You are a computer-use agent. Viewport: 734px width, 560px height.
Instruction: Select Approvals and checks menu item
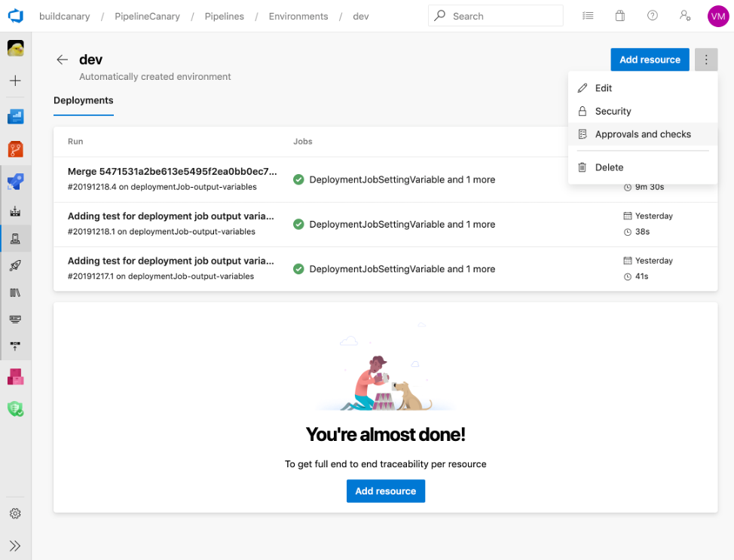click(x=642, y=134)
